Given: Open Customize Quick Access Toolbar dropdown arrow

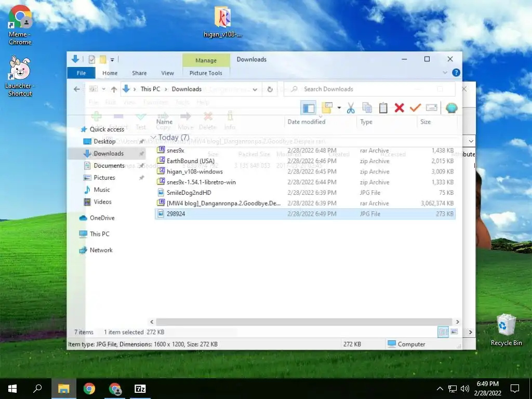Looking at the screenshot, I should pyautogui.click(x=112, y=60).
